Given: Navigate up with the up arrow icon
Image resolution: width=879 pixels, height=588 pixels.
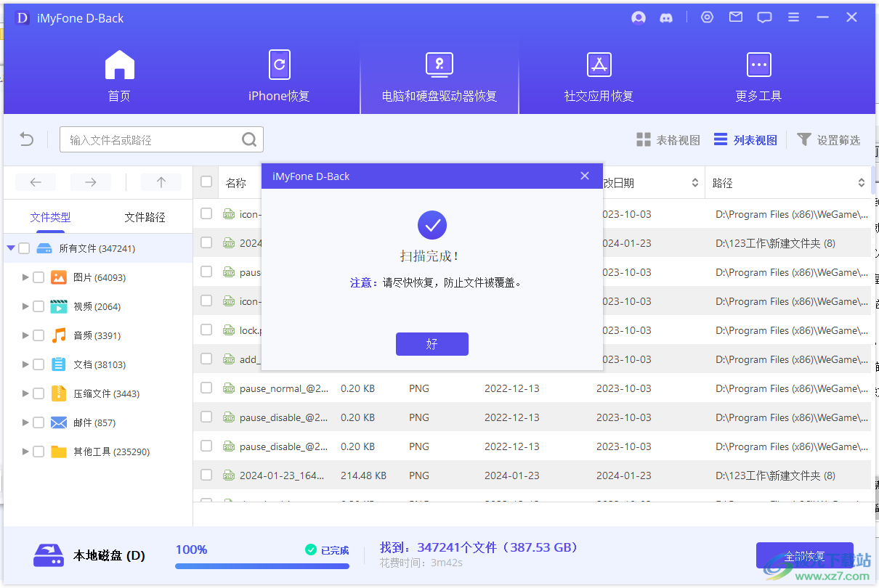Looking at the screenshot, I should pos(161,182).
